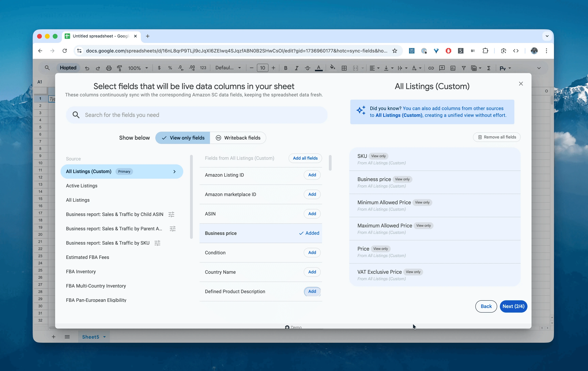Select the View only fields option
Image resolution: width=588 pixels, height=371 pixels.
click(x=183, y=138)
